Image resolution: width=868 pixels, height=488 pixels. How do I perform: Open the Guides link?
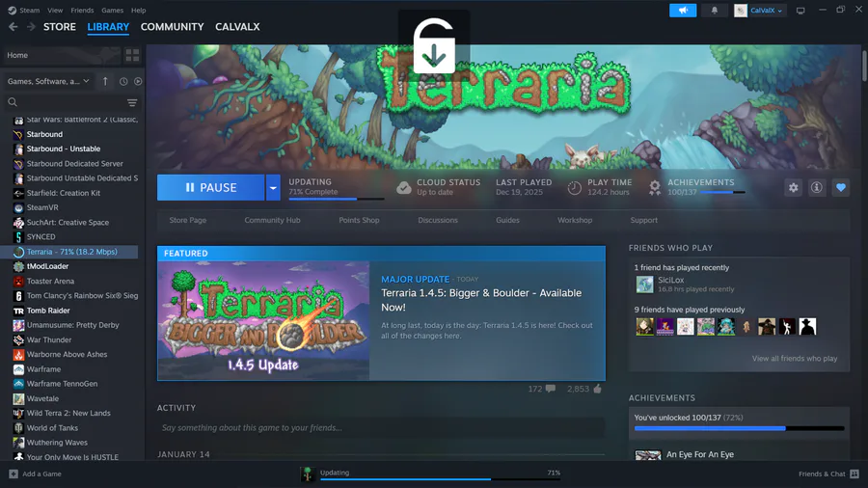tap(507, 220)
